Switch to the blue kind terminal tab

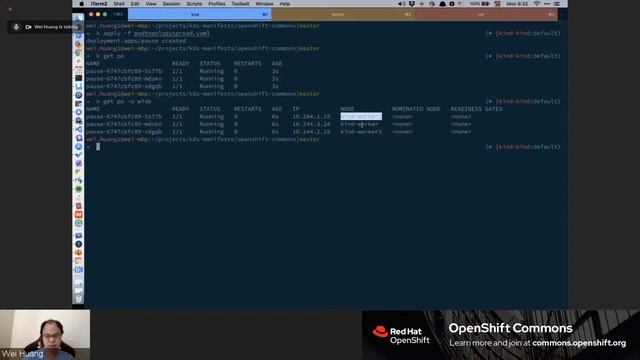pyautogui.click(x=200, y=14)
